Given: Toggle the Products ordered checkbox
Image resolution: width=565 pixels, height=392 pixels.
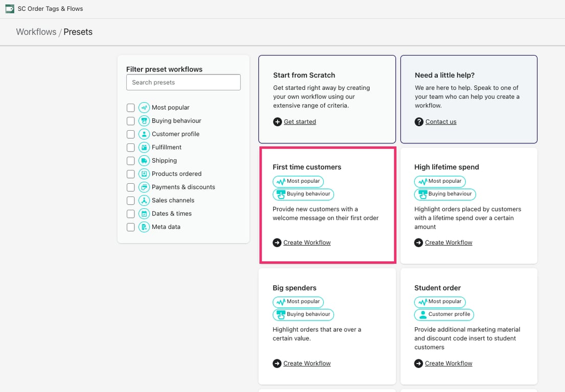Looking at the screenshot, I should coord(130,174).
